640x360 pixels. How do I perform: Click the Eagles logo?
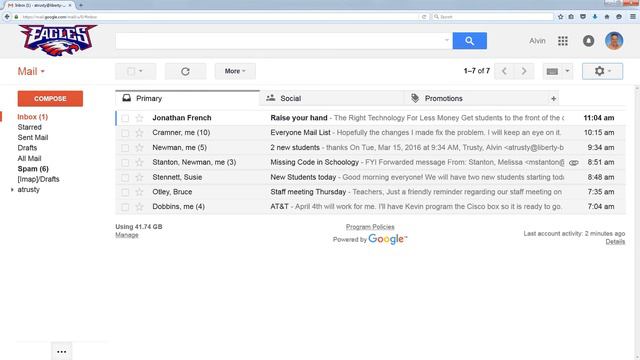point(58,40)
